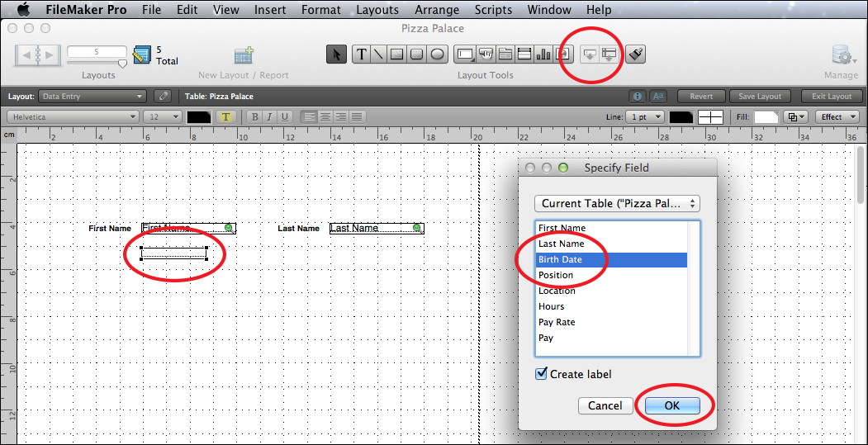The image size is (868, 445).
Task: Align text left
Action: 309,117
